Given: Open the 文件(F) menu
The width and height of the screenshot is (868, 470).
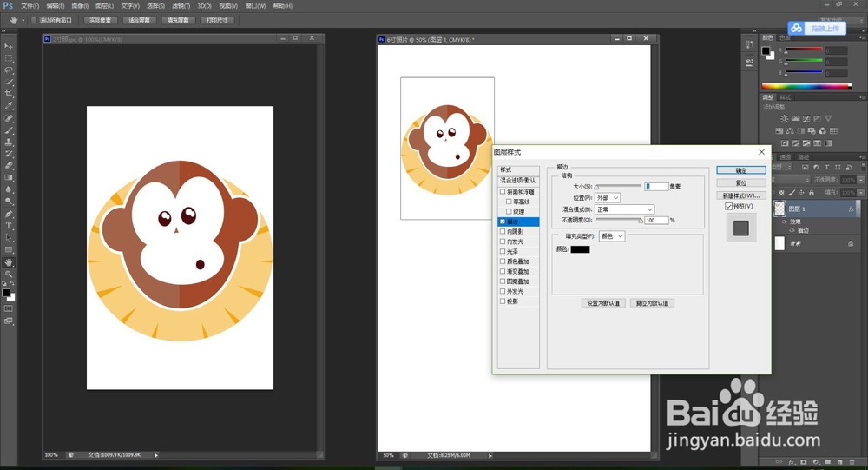Looking at the screenshot, I should [30, 6].
